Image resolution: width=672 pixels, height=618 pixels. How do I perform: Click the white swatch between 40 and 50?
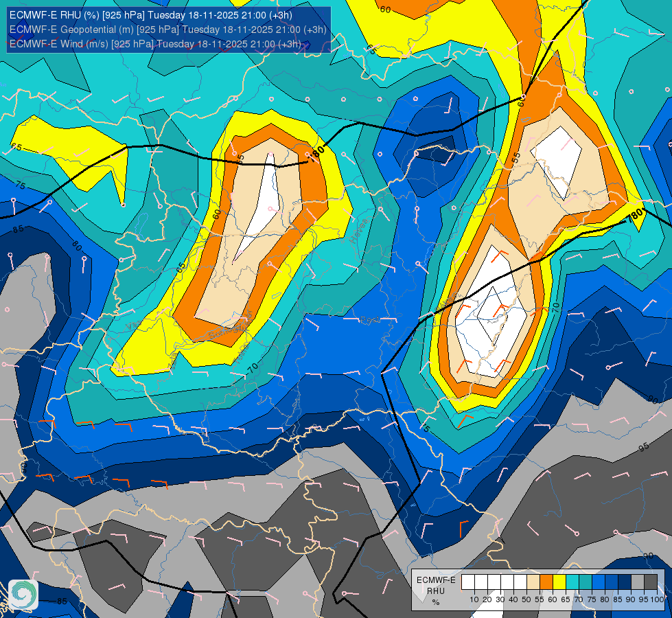click(520, 582)
